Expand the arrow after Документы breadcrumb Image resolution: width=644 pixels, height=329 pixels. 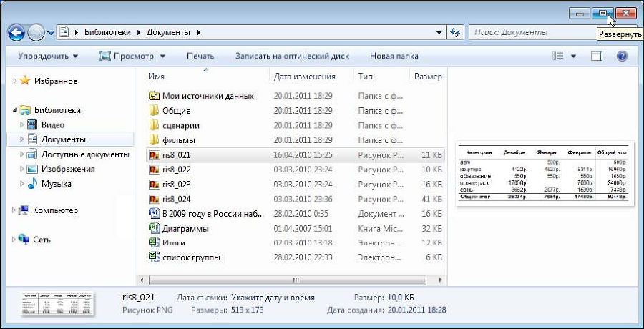pos(199,32)
